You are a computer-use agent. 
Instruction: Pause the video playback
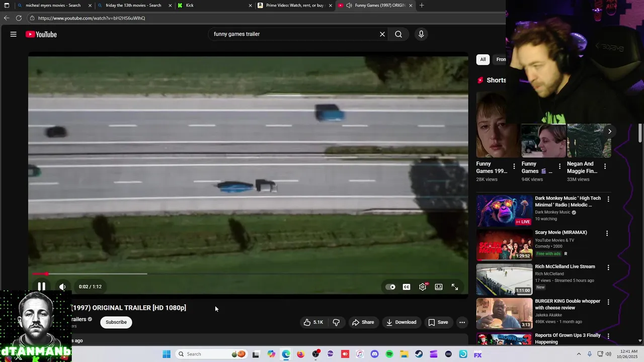click(x=42, y=287)
